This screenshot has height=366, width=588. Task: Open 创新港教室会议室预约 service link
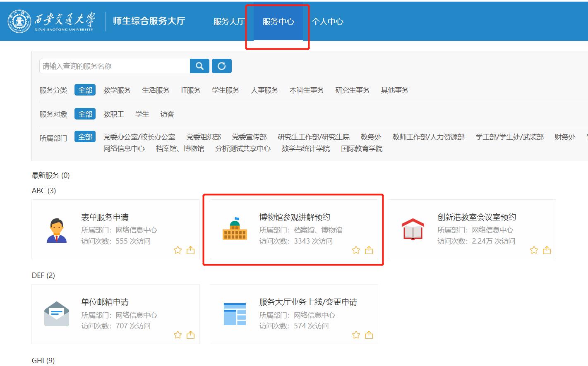click(x=476, y=217)
